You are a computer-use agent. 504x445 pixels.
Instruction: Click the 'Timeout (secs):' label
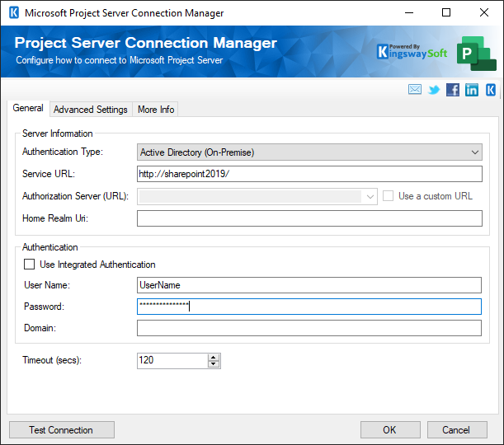click(52, 360)
